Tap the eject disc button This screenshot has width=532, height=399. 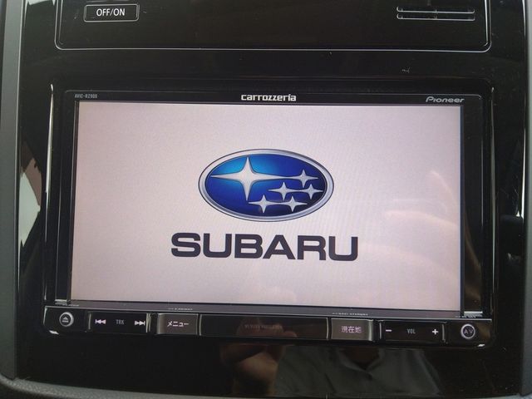(66, 319)
